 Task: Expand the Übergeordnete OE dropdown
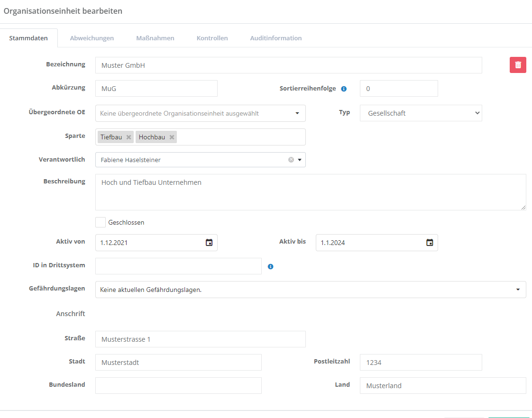point(297,113)
